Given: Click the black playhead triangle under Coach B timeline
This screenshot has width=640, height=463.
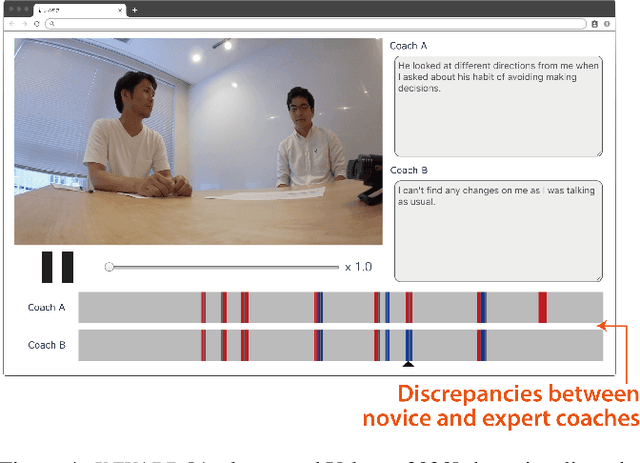Looking at the screenshot, I should pyautogui.click(x=409, y=364).
